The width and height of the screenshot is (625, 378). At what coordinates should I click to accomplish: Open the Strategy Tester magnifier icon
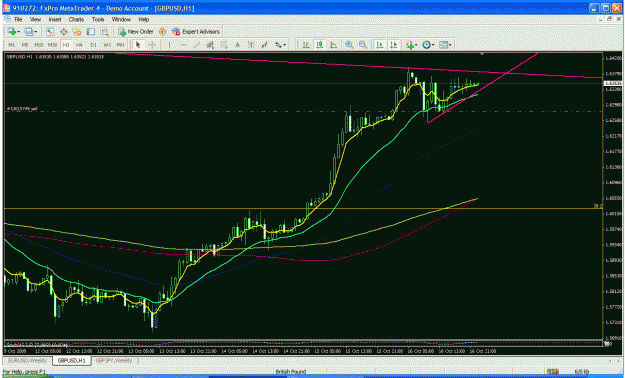tap(104, 32)
